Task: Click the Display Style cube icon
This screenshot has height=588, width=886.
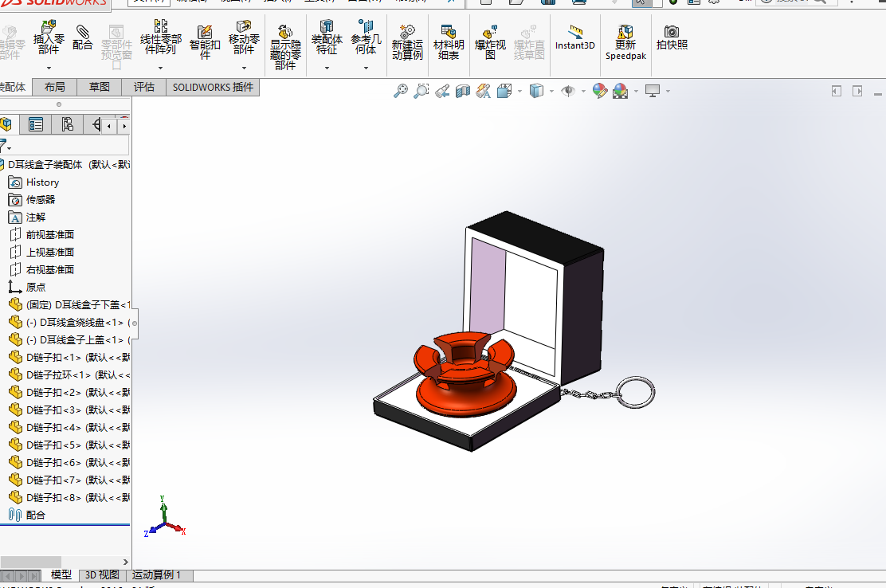Action: [536, 90]
